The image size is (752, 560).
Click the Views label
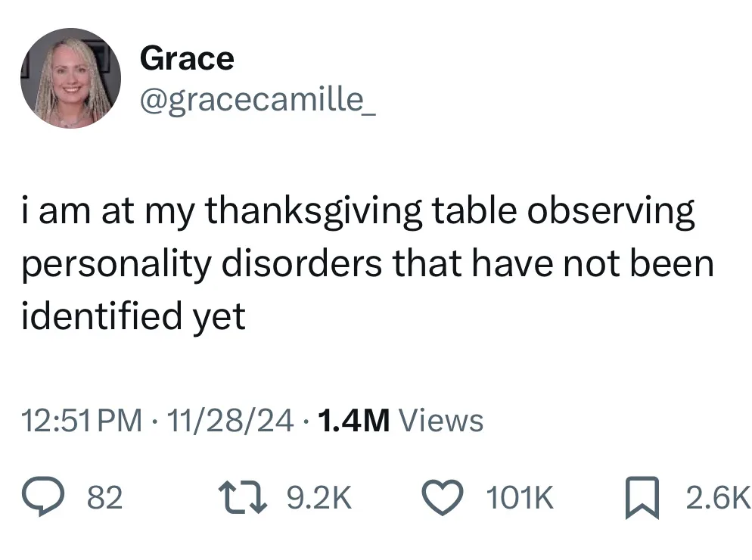click(x=441, y=420)
